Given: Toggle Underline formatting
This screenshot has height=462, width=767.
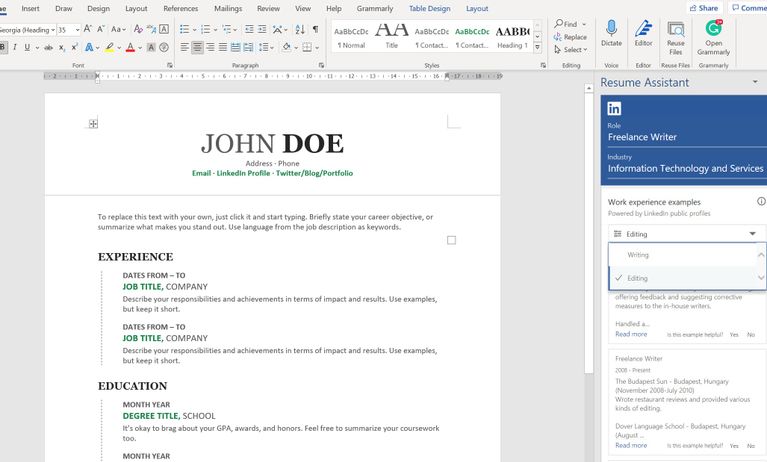Looking at the screenshot, I should [x=27, y=47].
